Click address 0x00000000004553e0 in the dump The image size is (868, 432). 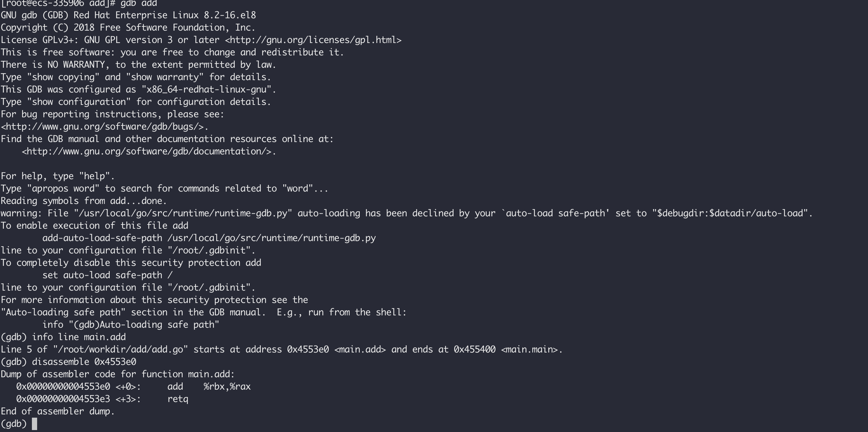point(63,386)
